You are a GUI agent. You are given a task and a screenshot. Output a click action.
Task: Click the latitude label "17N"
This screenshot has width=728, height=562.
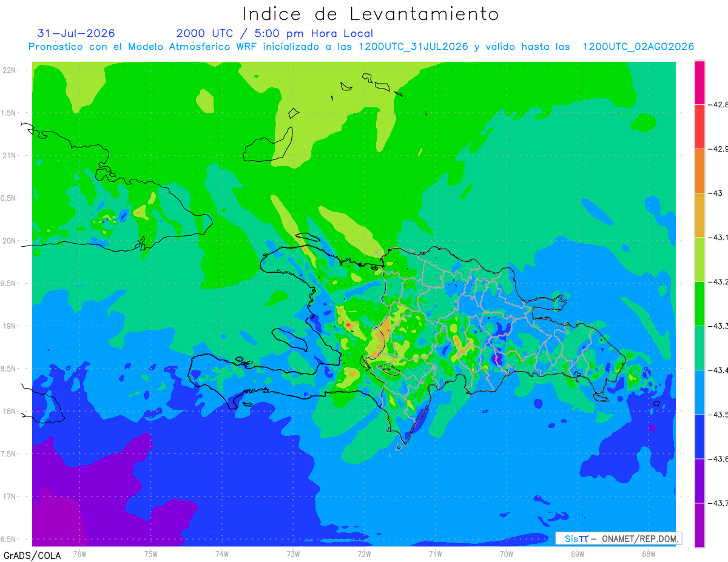pos(10,497)
